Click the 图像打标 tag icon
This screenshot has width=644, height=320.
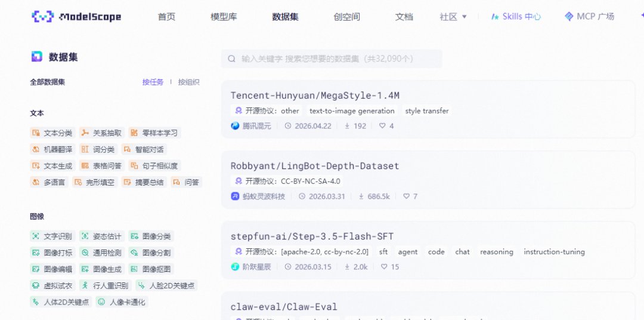[x=36, y=253]
